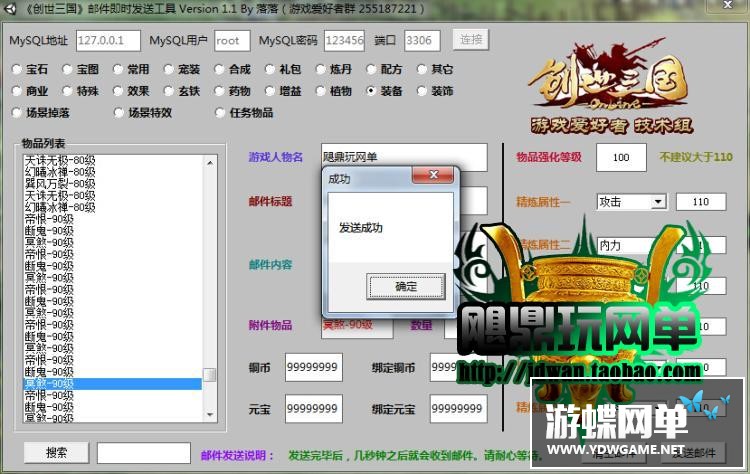Close the main mail tool window
Viewport: 750px width, 474px height.
(728, 5)
